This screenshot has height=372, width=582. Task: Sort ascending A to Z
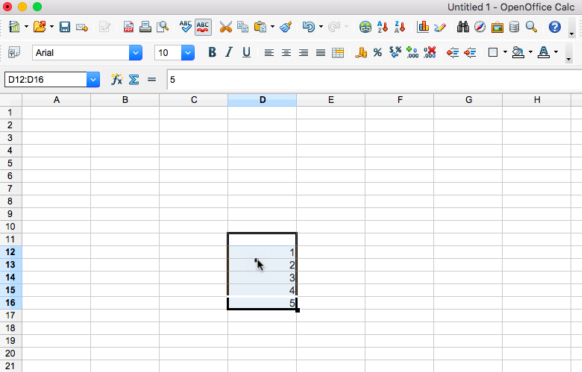tap(382, 27)
